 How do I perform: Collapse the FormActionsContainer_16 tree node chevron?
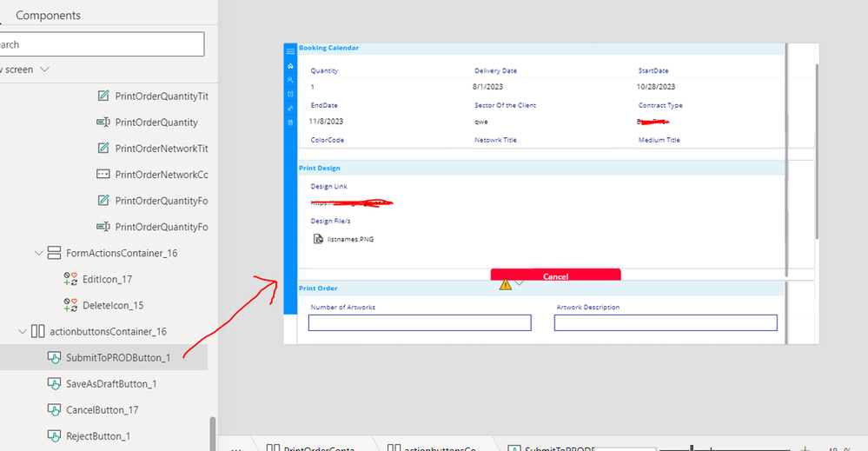click(x=39, y=253)
